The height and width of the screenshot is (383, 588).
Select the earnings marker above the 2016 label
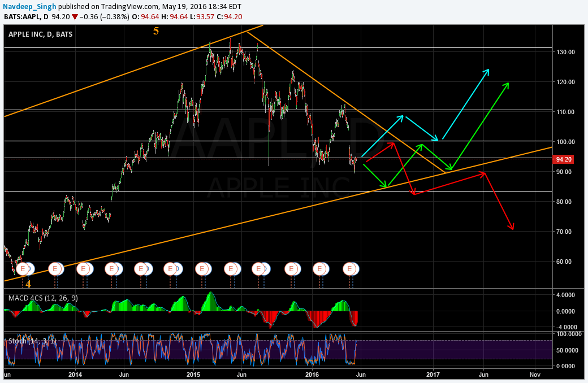pyautogui.click(x=319, y=269)
